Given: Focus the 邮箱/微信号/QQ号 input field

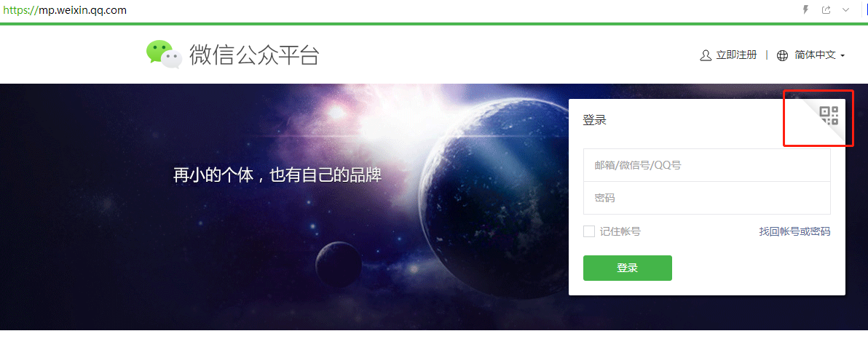Looking at the screenshot, I should click(x=707, y=165).
